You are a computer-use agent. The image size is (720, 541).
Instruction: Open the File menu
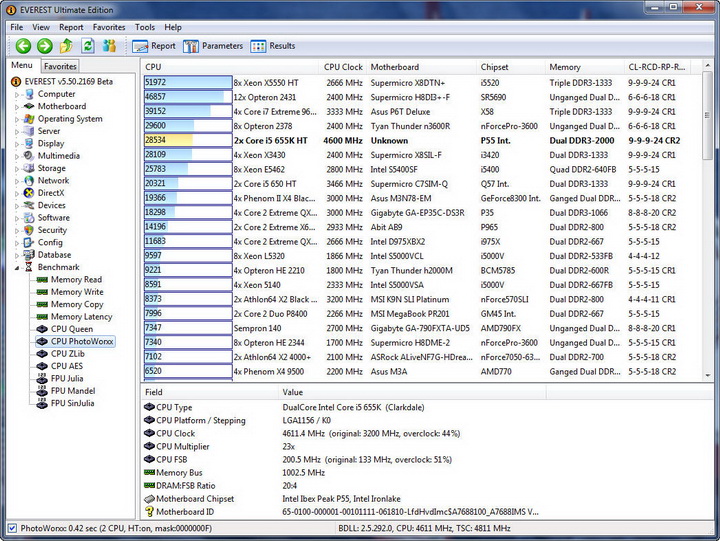(x=17, y=28)
